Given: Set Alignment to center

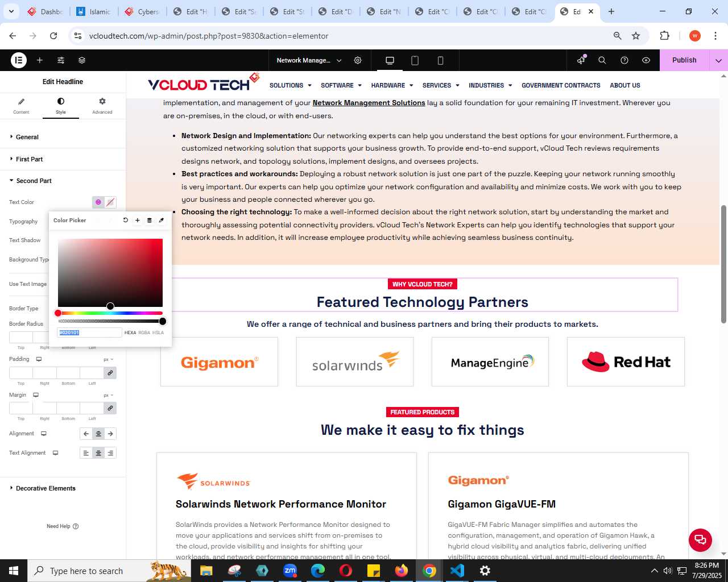Looking at the screenshot, I should [98, 434].
